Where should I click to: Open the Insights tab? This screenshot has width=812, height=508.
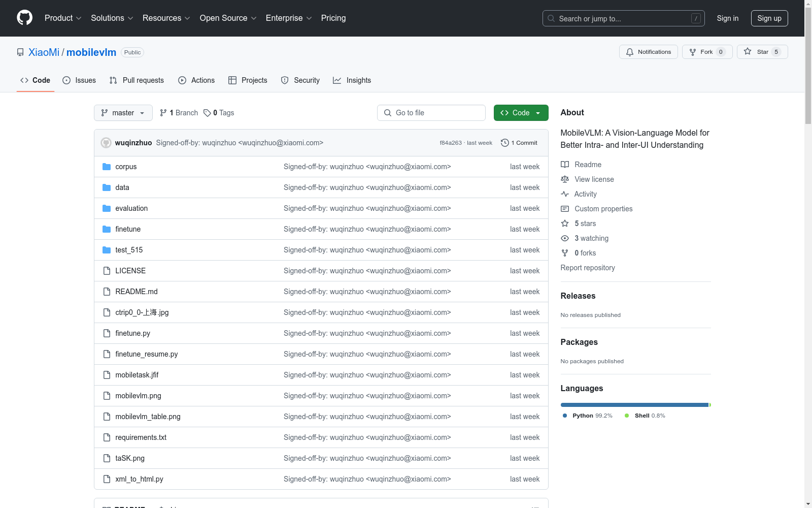point(352,80)
